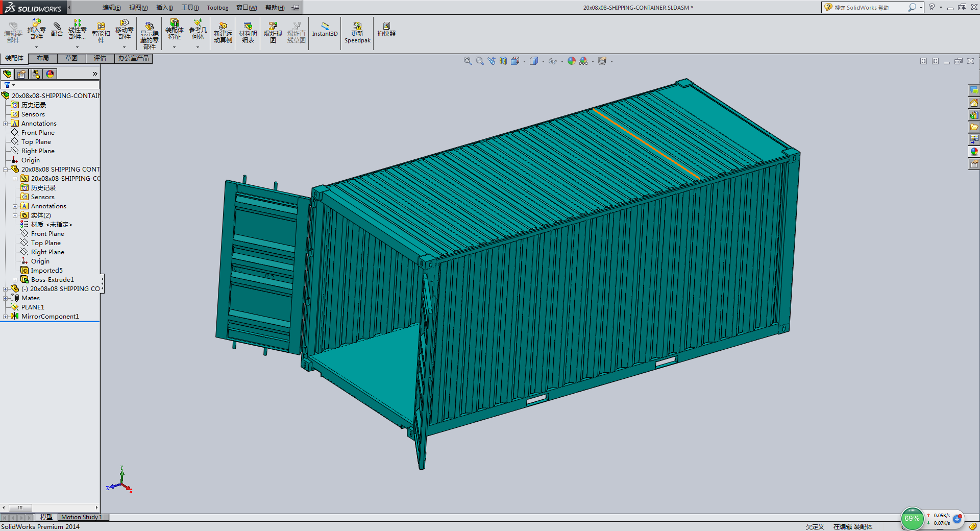Open the 视图(V) View menu
The height and width of the screenshot is (531, 980).
138,8
